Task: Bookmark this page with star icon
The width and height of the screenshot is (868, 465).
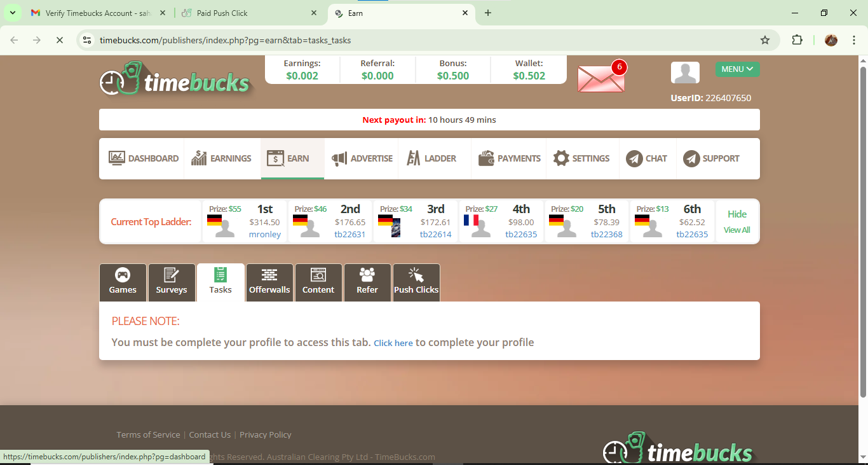Action: [x=765, y=40]
